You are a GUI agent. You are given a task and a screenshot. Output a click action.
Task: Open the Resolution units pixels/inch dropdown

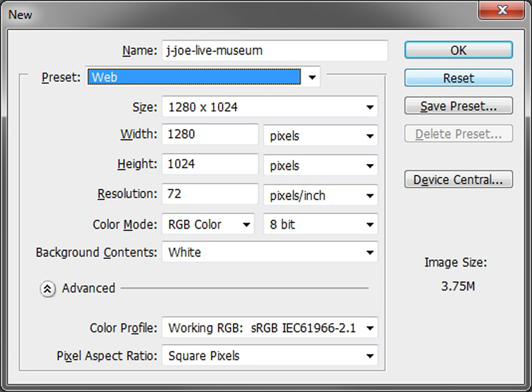coord(321,195)
